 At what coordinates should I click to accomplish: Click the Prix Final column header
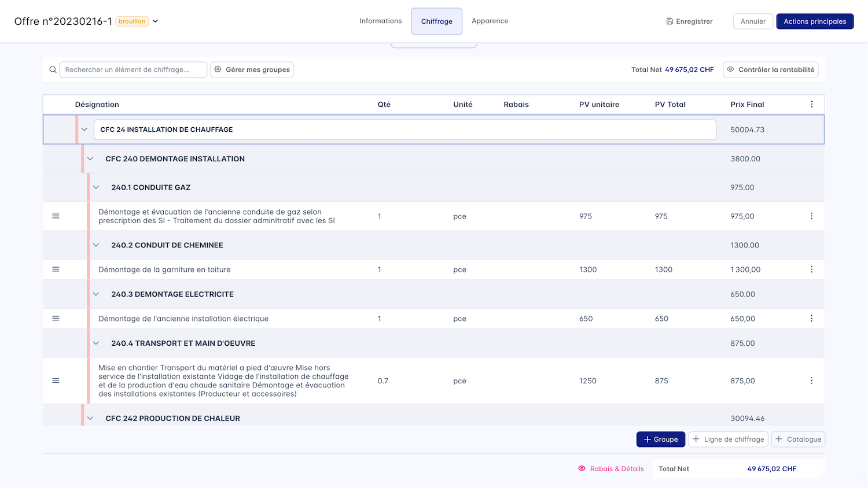coord(747,105)
